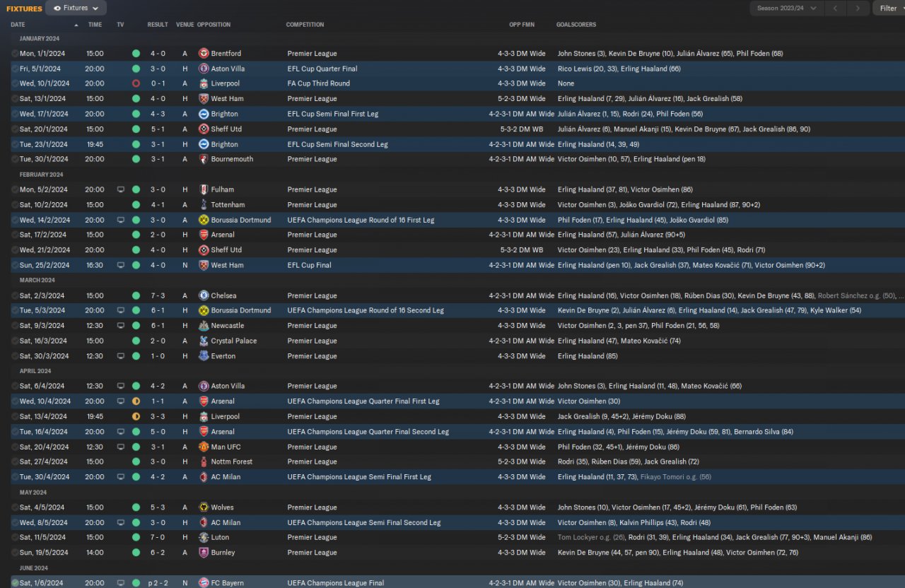Open the Season 2023/24 selector
Screen dimensions: 905x588
pos(787,8)
